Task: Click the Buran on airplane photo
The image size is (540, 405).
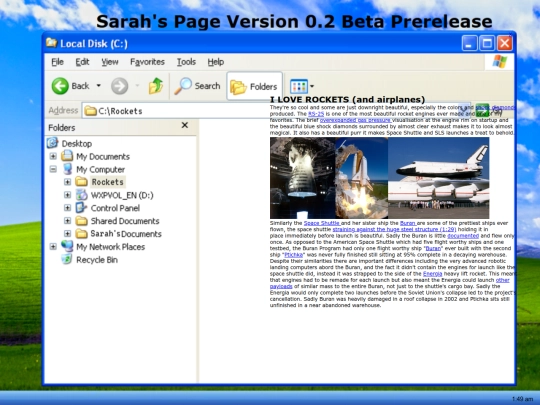Action: coord(438,178)
